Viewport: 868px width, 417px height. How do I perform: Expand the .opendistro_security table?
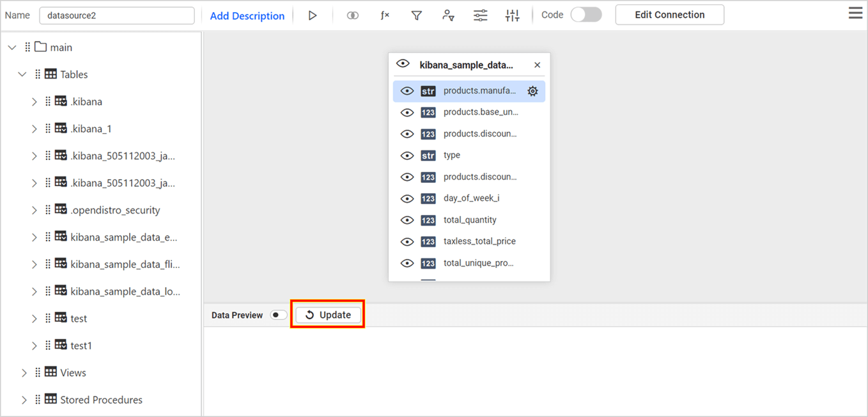(35, 210)
